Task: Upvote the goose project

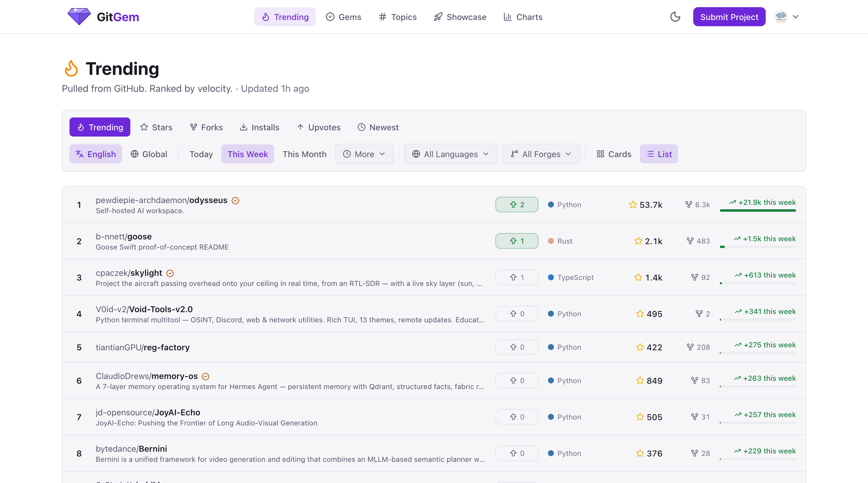Action: [x=517, y=241]
